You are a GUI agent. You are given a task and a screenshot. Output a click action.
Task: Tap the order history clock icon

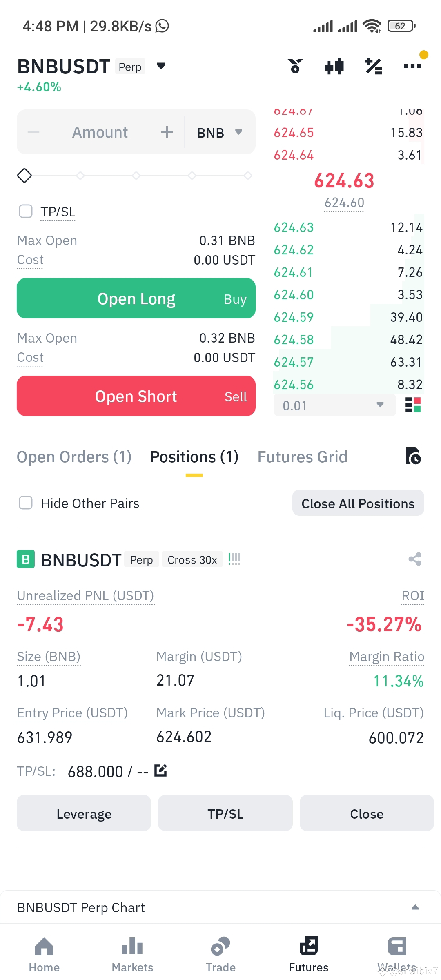413,456
